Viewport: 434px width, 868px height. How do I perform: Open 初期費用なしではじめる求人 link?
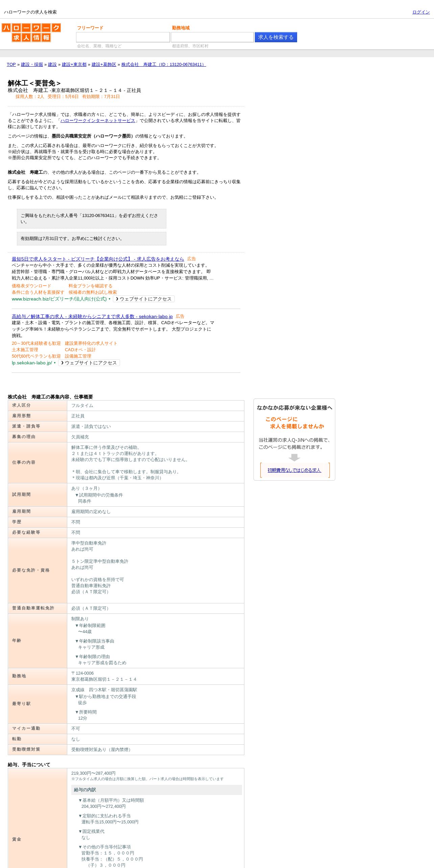294,470
